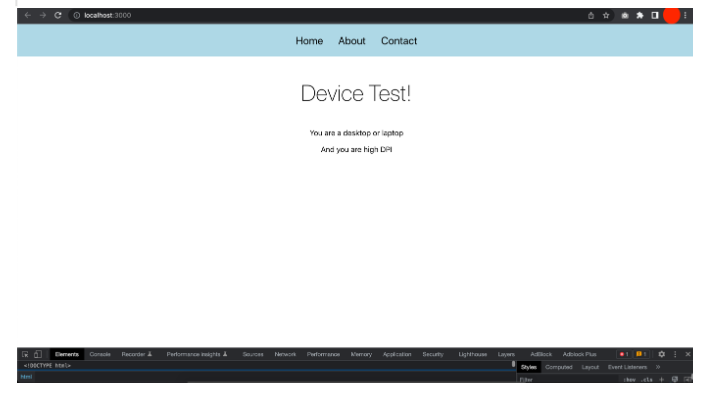Viewport: 707px width, 395px height.
Task: Click the html breadcrumb element
Action: click(x=27, y=377)
